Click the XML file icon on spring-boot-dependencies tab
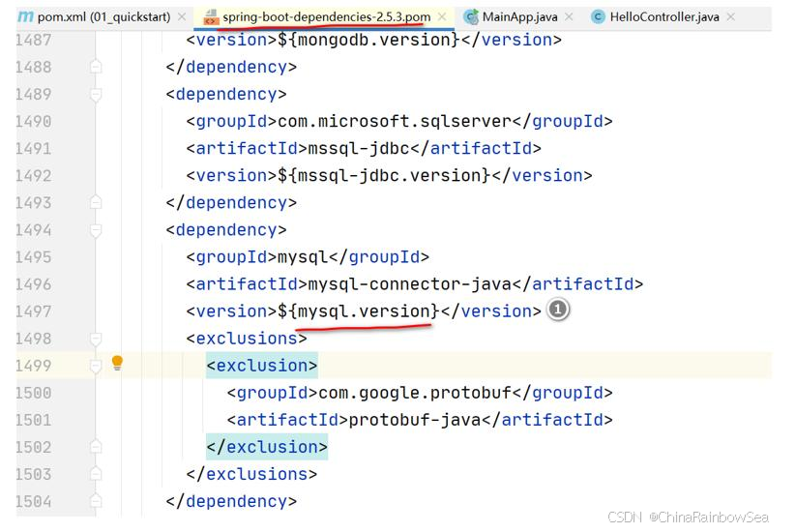Screen dimensions: 795x532 coord(211,17)
